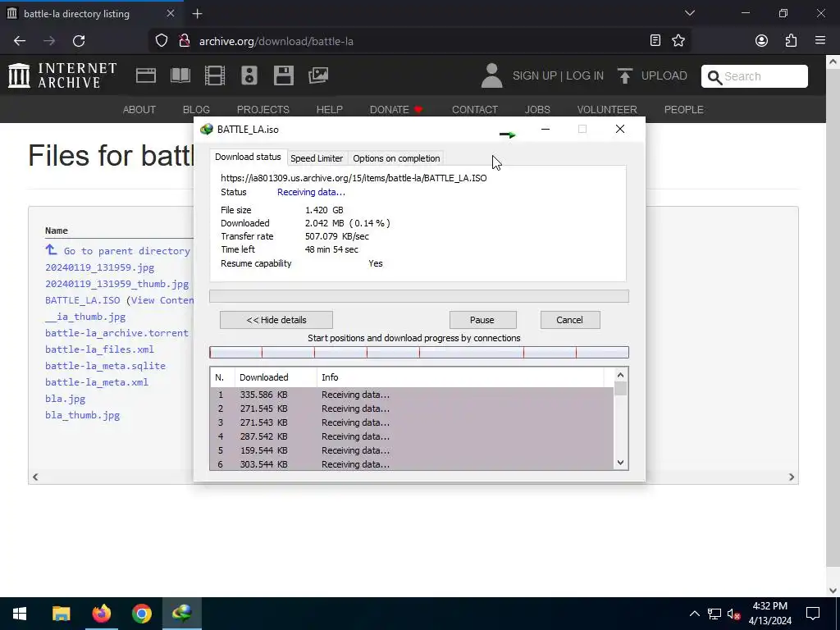Open Firefox account icon
This screenshot has height=630, width=840.
coord(762,41)
